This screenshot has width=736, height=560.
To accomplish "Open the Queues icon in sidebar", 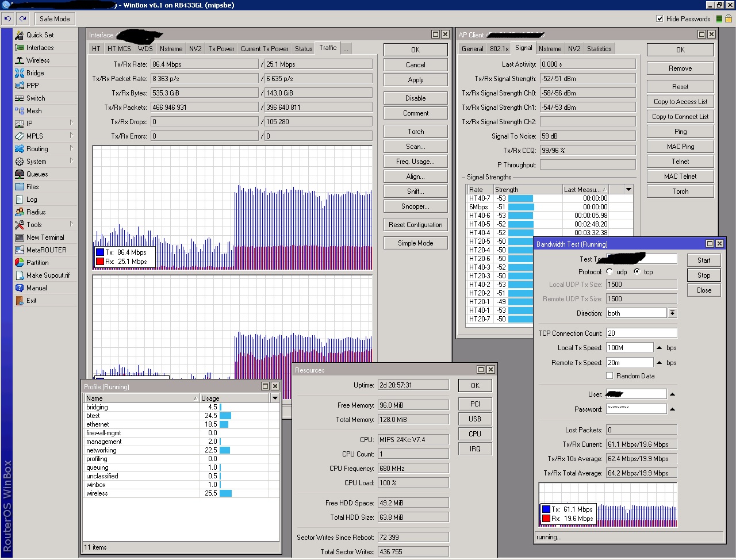I will click(20, 174).
